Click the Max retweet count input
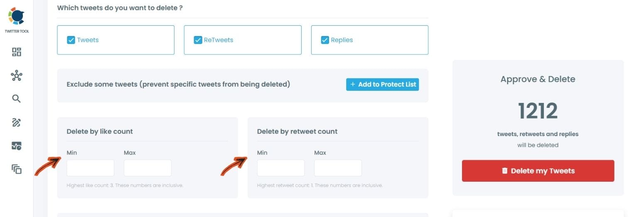Image resolution: width=644 pixels, height=217 pixels. [x=338, y=168]
